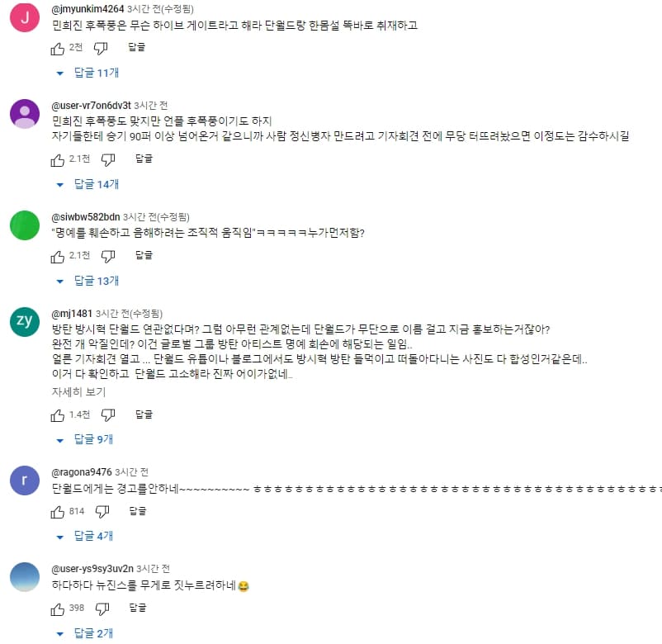Screen dimensions: 662x644
Task: Like the comment by @user-ys9sy3uv2n
Action: 58,609
